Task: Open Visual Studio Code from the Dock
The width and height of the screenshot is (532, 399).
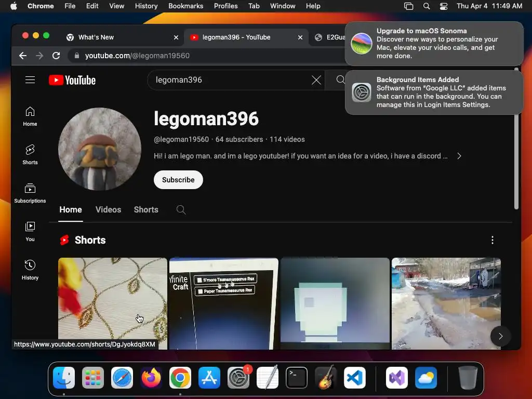Action: (x=355, y=378)
